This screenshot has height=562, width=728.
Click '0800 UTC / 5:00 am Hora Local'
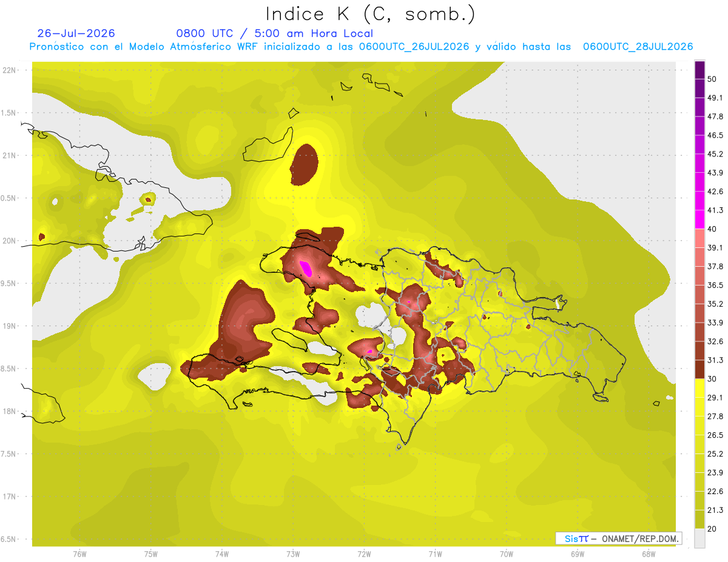275,33
